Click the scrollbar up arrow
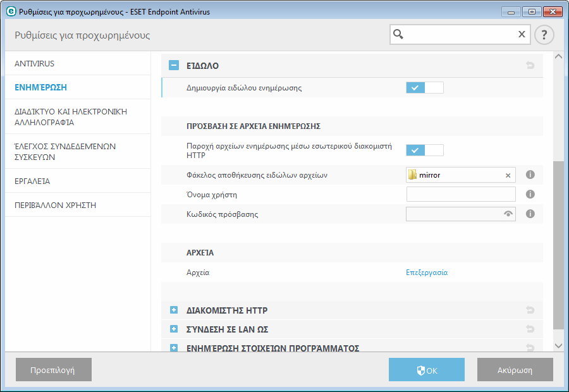 [558, 57]
